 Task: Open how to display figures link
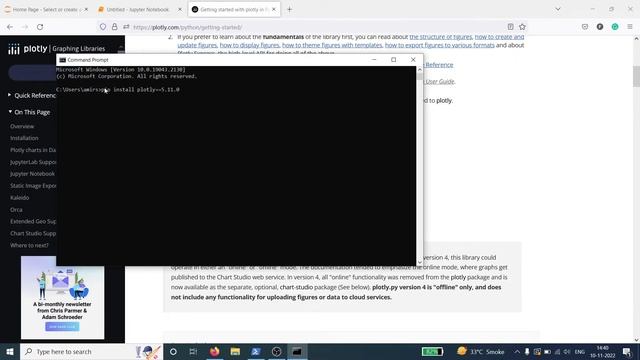(x=249, y=45)
